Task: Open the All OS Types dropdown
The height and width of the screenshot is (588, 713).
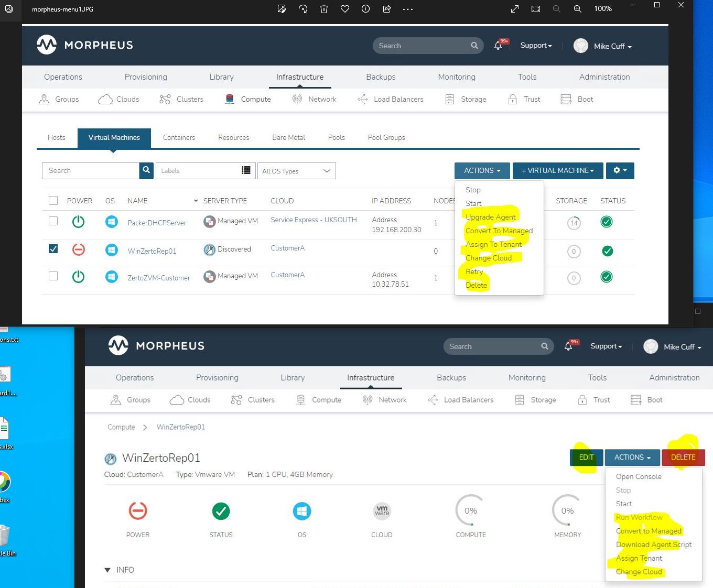Action: click(296, 171)
